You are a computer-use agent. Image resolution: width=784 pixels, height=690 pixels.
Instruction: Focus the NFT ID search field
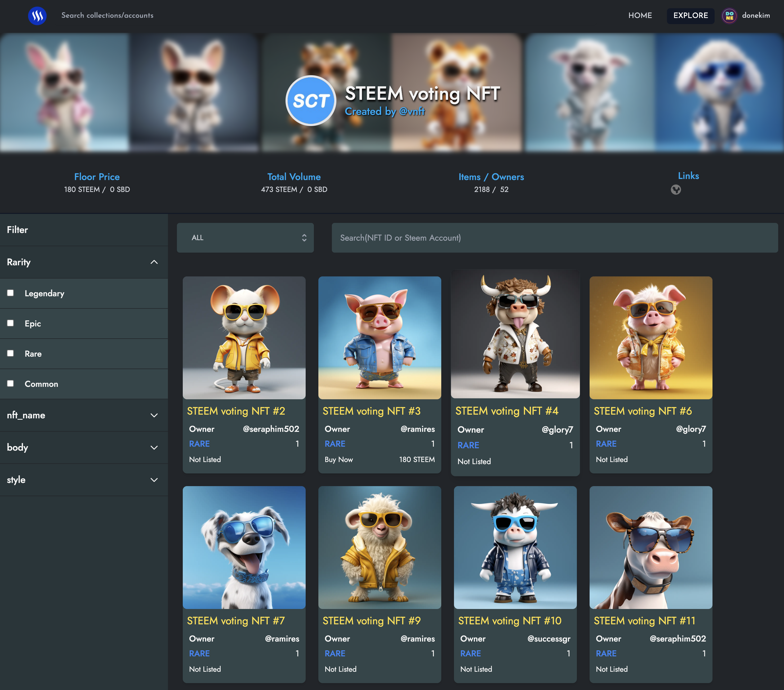click(554, 238)
